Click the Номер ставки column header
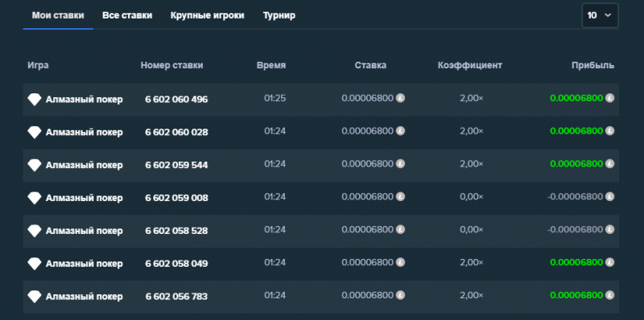The width and height of the screenshot is (644, 320). (171, 65)
